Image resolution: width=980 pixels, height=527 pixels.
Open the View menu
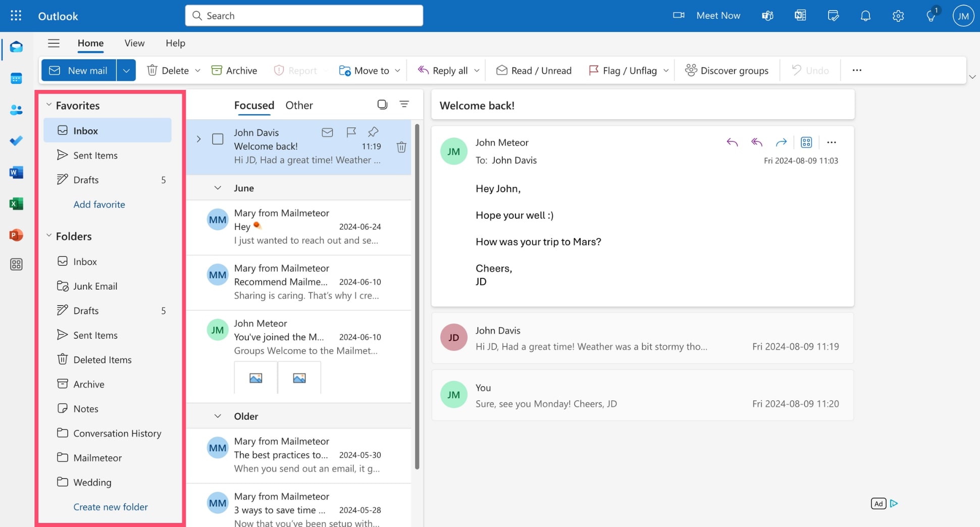click(134, 43)
